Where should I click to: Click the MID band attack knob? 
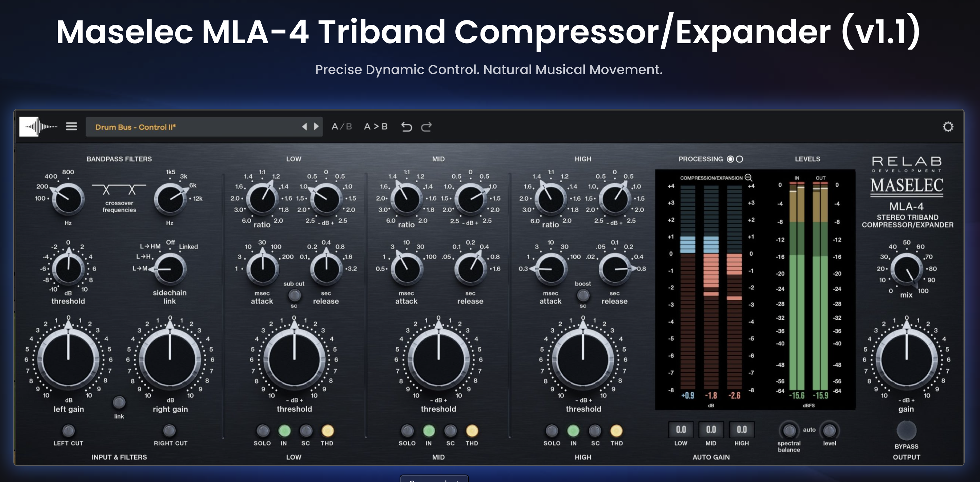coord(407,269)
